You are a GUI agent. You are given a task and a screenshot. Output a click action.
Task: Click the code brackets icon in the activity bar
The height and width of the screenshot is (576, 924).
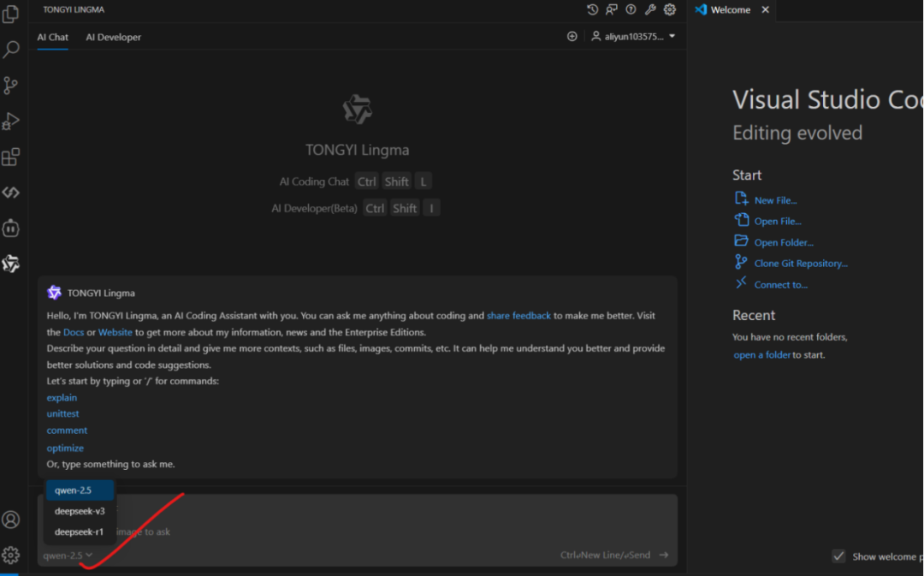10,193
